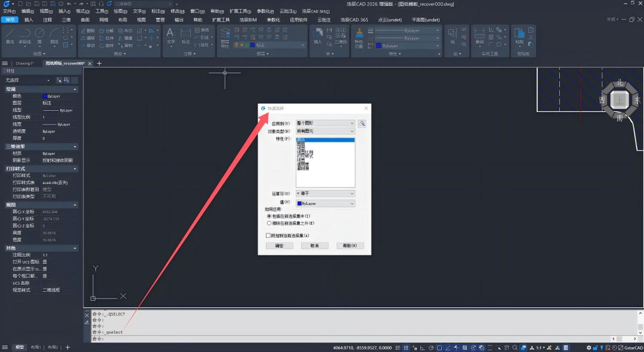
Task: Click the 粘贴 (Paste) clipboard icon
Action: click(519, 36)
